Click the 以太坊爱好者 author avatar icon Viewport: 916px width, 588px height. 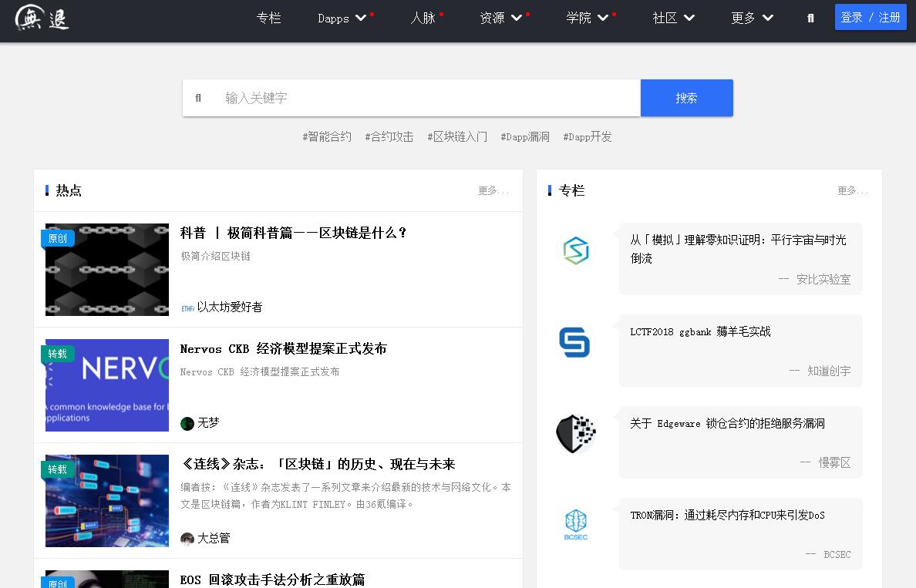coord(187,307)
